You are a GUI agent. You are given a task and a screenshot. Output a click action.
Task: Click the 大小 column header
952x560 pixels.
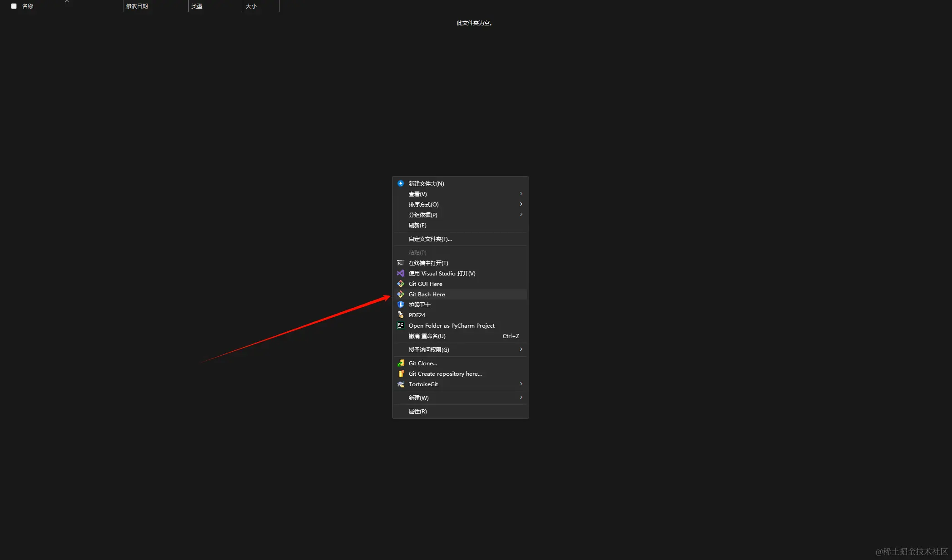click(x=251, y=6)
